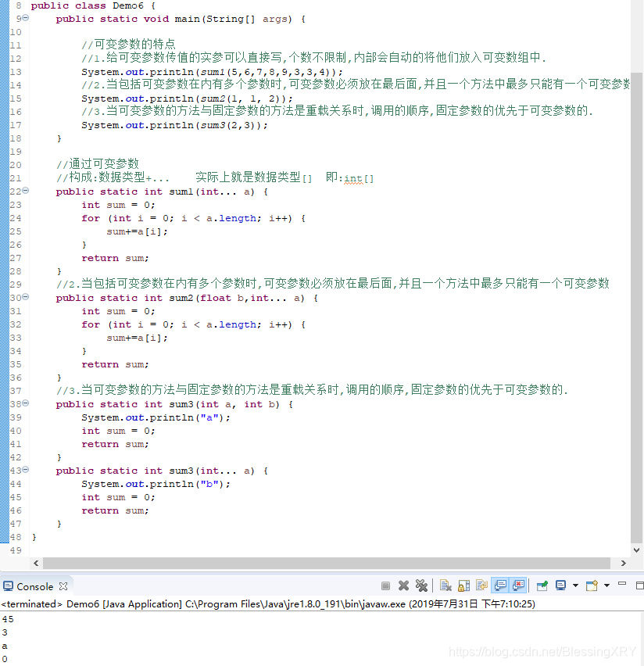Click line number 49 in gutter
Screen dimensions: 644x666
point(16,550)
